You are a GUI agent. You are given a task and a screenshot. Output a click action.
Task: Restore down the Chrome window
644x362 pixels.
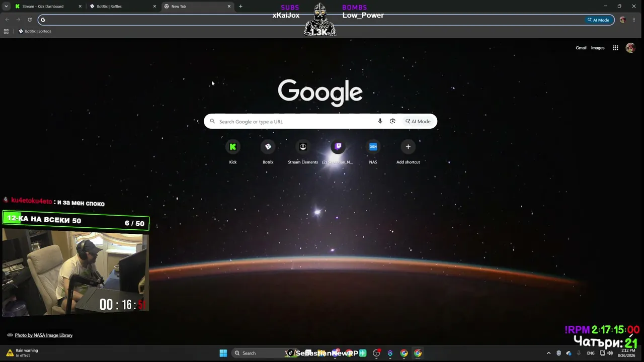619,6
